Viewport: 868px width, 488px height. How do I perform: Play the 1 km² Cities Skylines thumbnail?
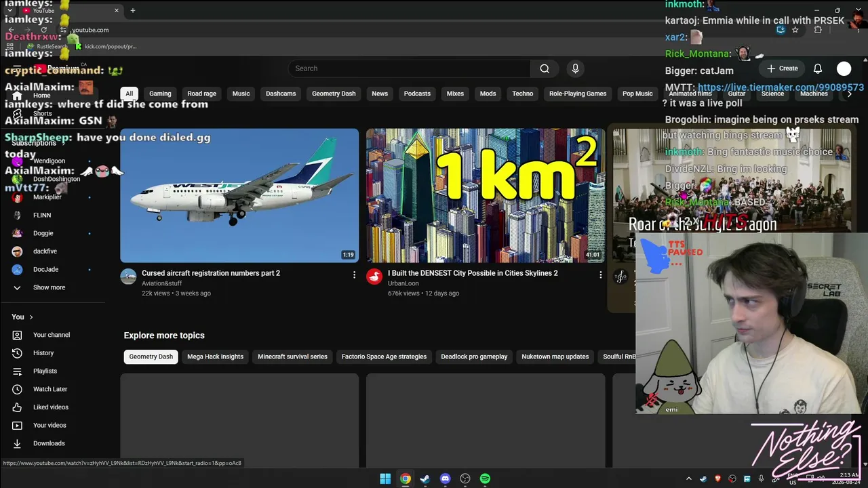pos(486,195)
